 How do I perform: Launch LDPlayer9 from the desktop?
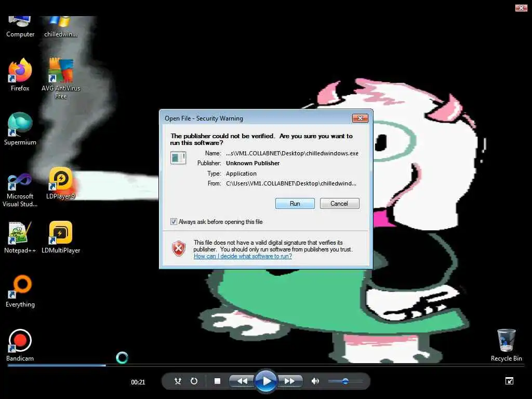(x=61, y=183)
